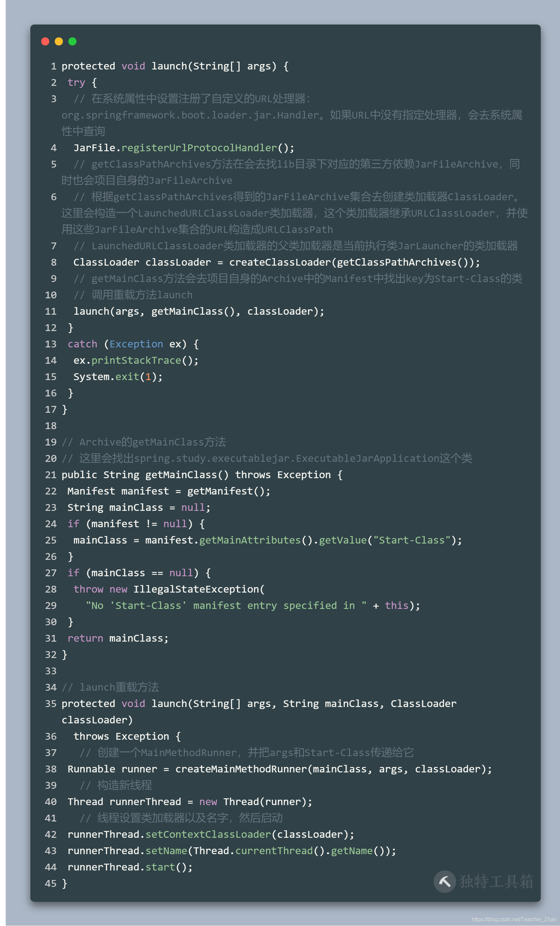The height and width of the screenshot is (926, 560).
Task: Click 'if (mainClass == null) {' on line 27
Action: (x=139, y=573)
